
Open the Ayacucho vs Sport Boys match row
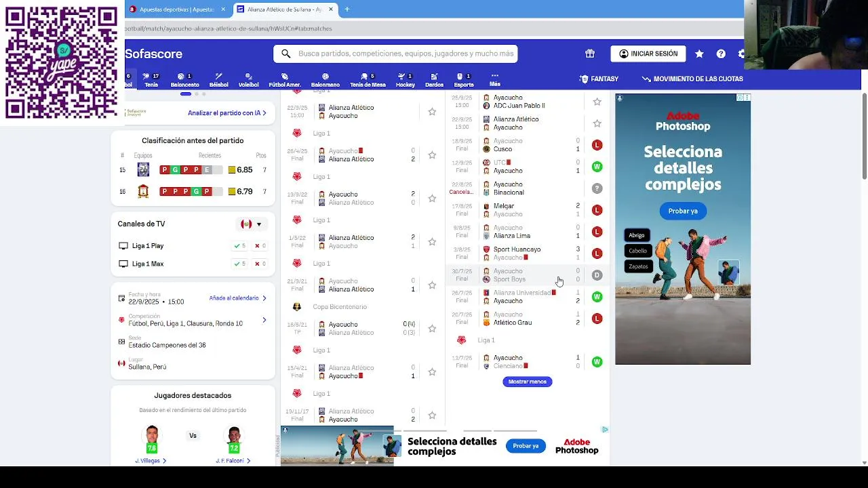(528, 275)
